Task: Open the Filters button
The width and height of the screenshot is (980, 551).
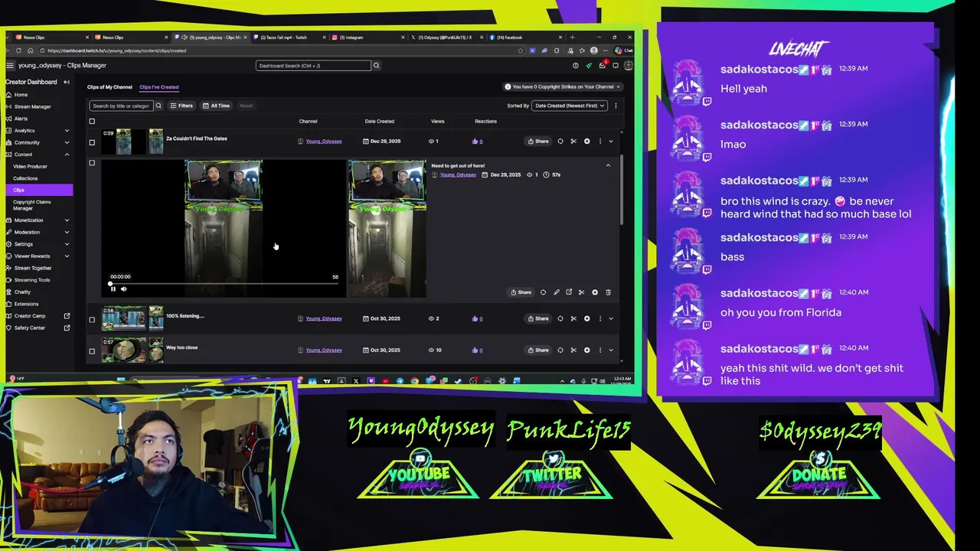Action: (181, 106)
